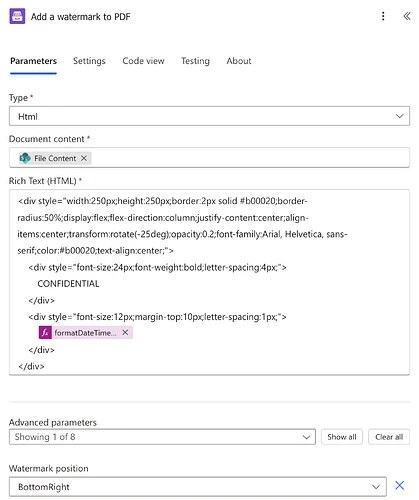
Task: Click the Advanced parameters label
Action: coord(53,422)
